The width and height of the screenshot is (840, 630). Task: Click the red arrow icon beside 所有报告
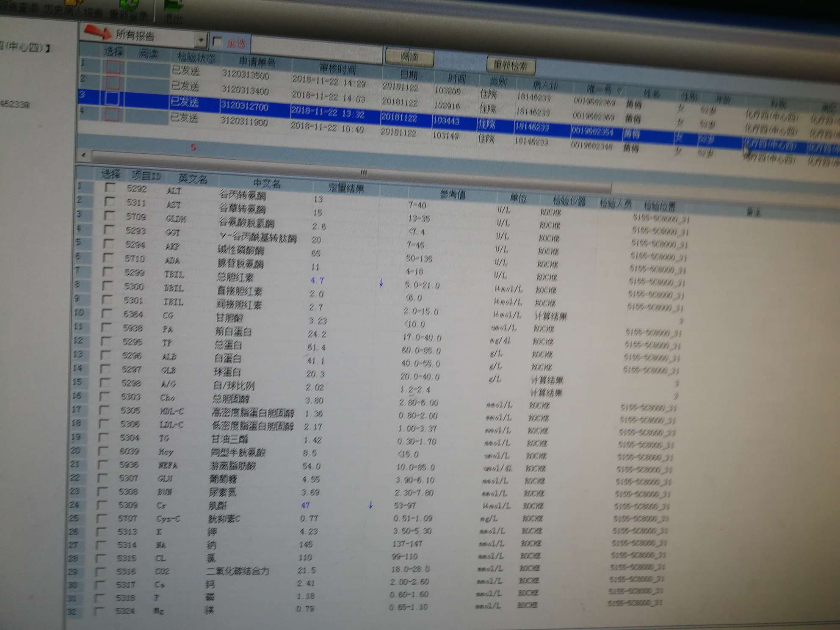click(x=97, y=32)
